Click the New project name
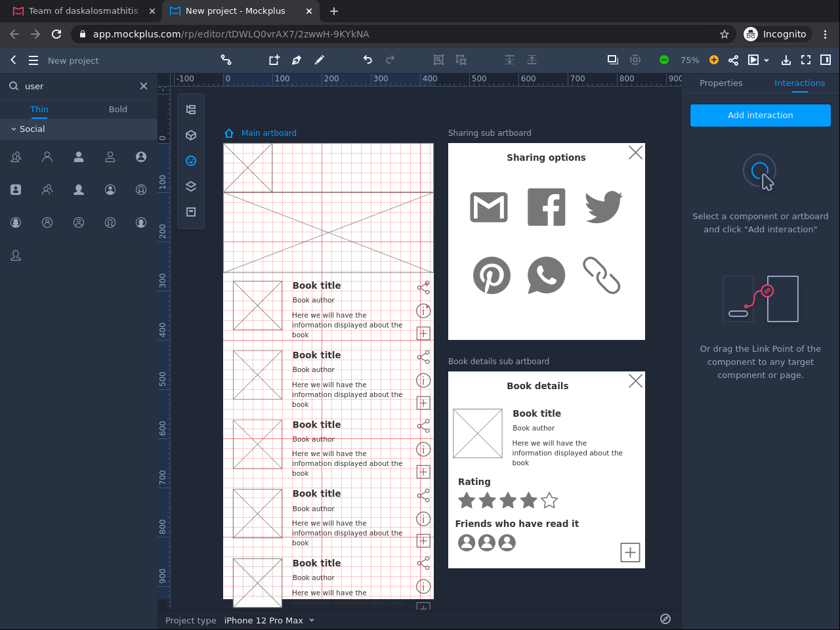The width and height of the screenshot is (840, 630). (x=73, y=60)
